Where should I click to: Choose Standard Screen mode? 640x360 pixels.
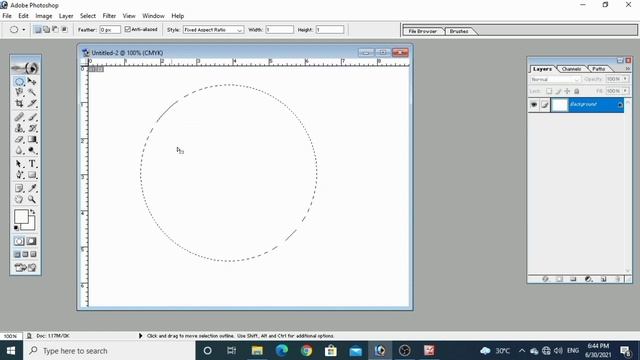click(17, 254)
